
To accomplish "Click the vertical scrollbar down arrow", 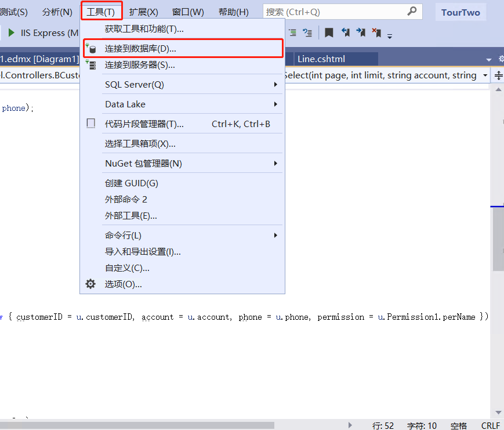I will point(498,413).
